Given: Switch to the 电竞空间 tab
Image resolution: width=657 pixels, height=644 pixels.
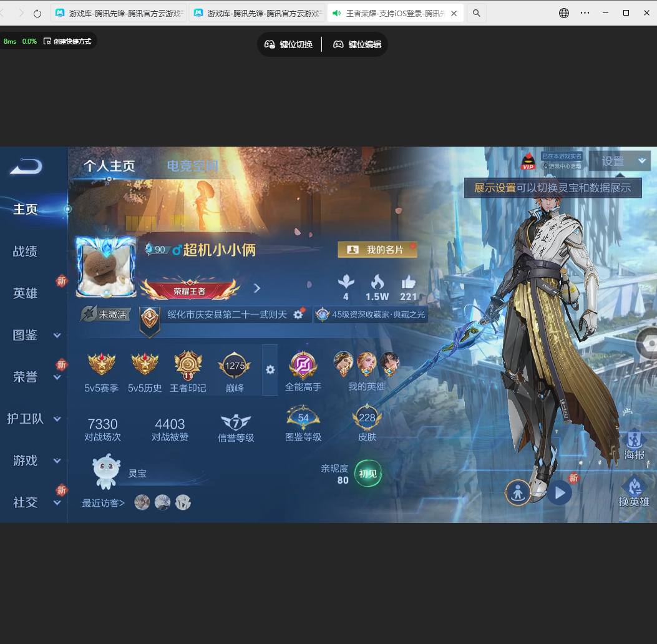Looking at the screenshot, I should point(193,165).
